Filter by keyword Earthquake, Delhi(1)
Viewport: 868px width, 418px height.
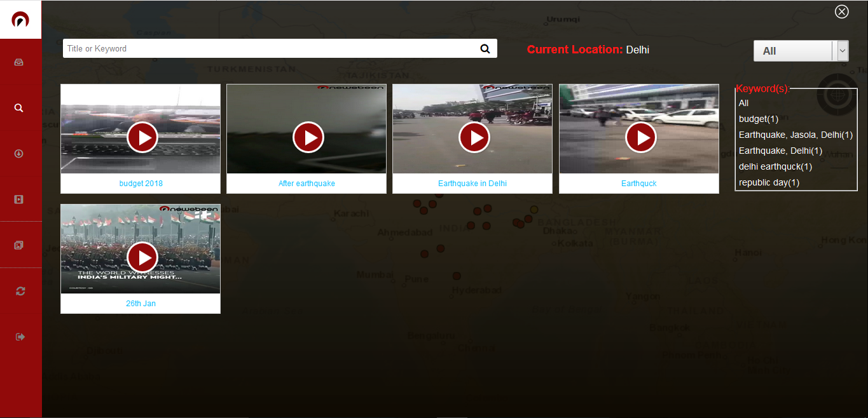[x=780, y=151]
